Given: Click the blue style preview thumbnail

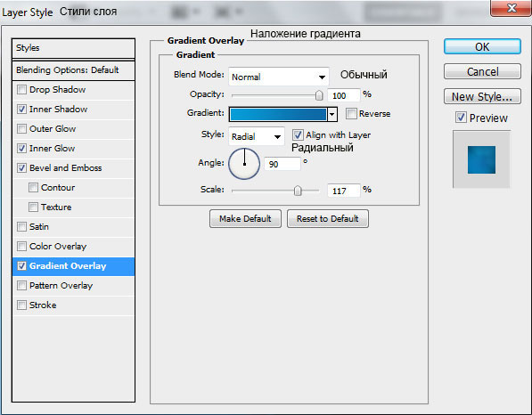Looking at the screenshot, I should pos(481,159).
